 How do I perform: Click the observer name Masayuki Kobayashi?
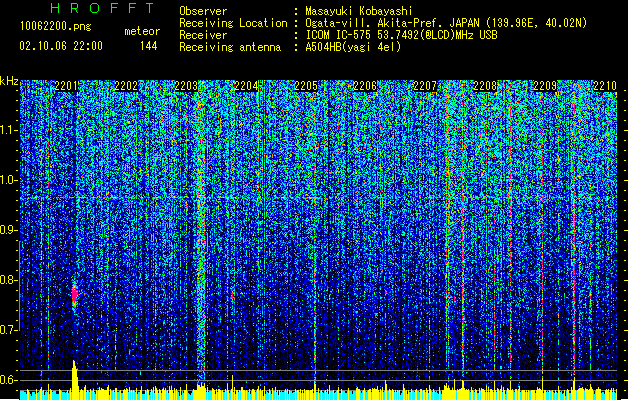(359, 11)
